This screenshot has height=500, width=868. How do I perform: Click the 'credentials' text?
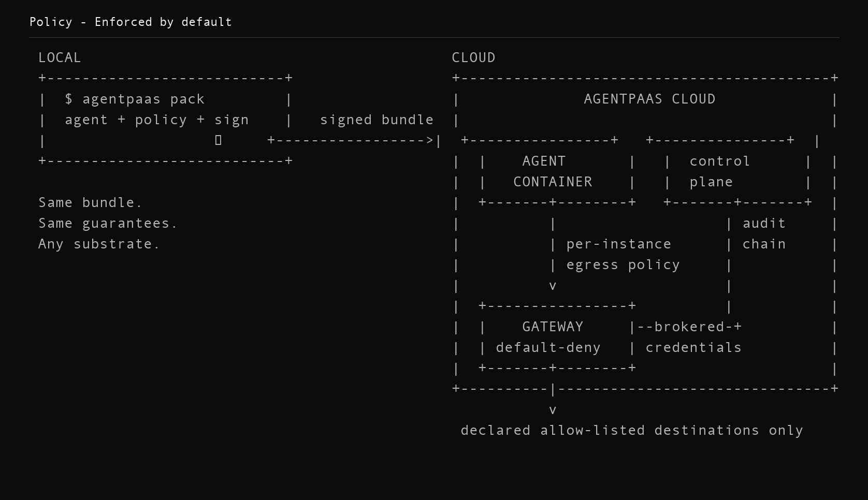coord(693,347)
